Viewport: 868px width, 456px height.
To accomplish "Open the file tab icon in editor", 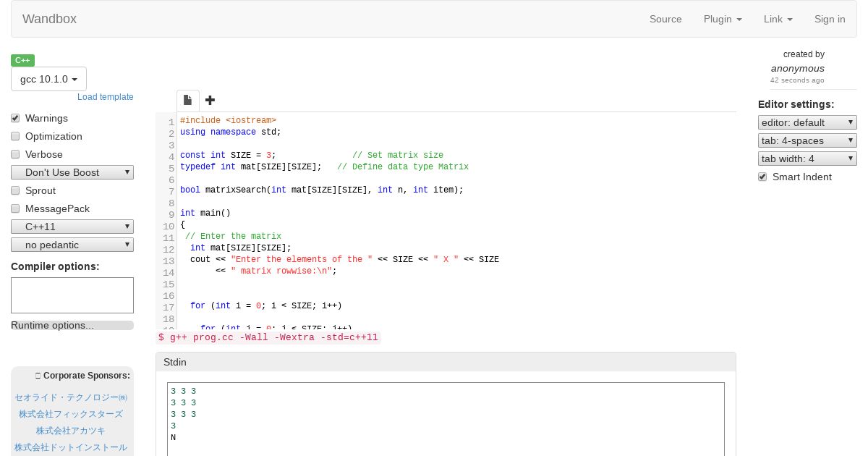I will click(187, 100).
